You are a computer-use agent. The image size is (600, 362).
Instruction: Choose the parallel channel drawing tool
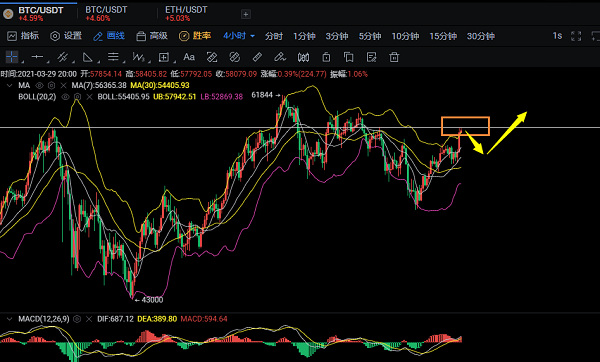click(x=62, y=57)
